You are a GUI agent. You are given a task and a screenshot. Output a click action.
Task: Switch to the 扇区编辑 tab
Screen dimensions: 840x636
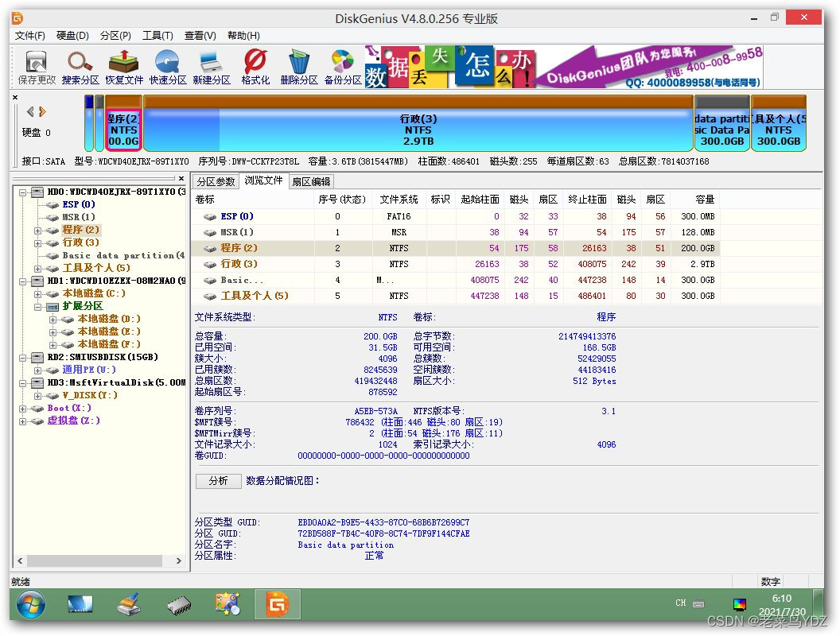311,181
